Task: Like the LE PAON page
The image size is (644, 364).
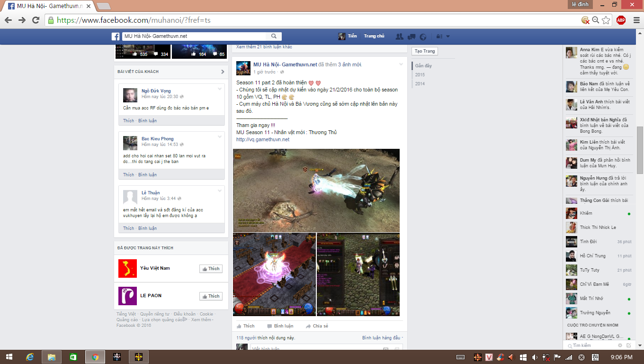Action: point(211,296)
